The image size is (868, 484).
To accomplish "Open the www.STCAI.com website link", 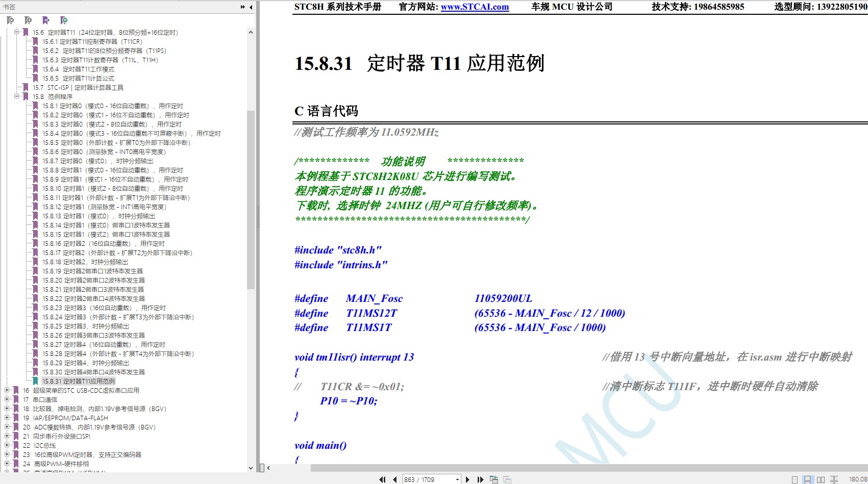I will tap(475, 7).
